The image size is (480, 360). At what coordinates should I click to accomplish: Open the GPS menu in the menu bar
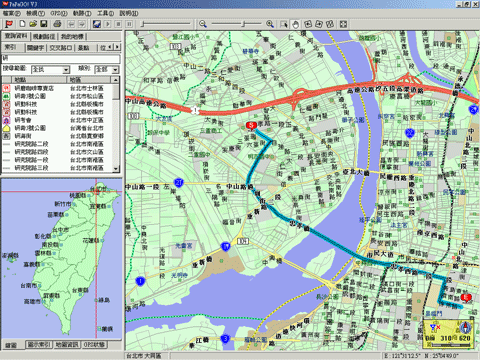[59, 13]
